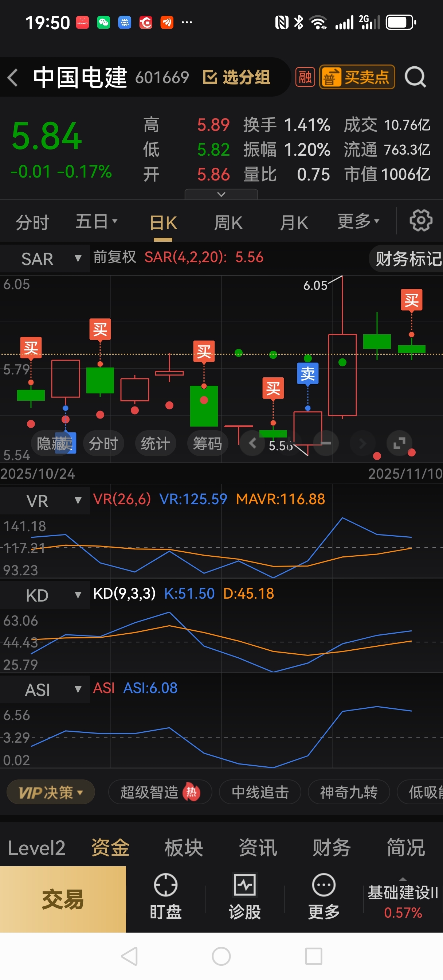Tap the 交易 trade button
Screen dimensions: 443x980
(63, 899)
